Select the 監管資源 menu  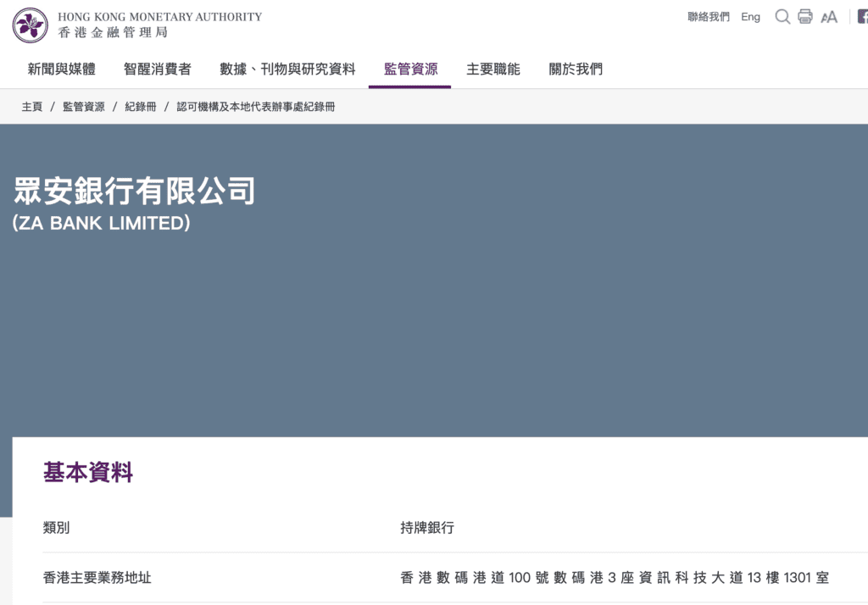pos(410,69)
